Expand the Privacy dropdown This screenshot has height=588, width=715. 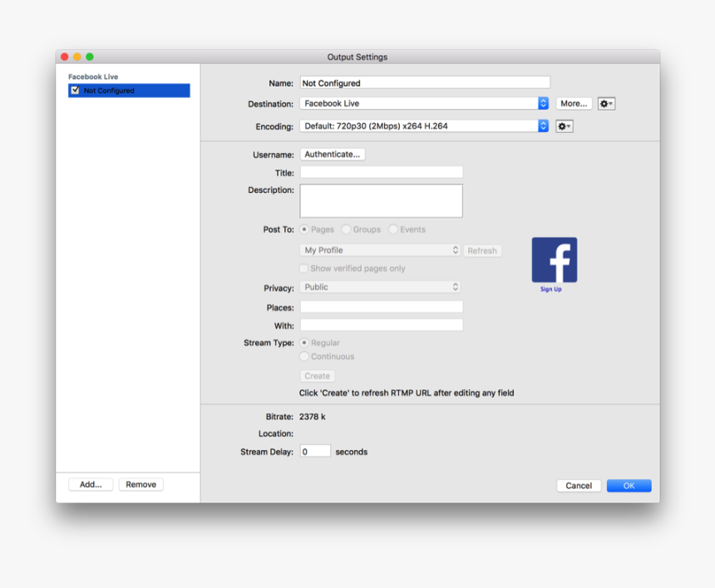pos(380,287)
